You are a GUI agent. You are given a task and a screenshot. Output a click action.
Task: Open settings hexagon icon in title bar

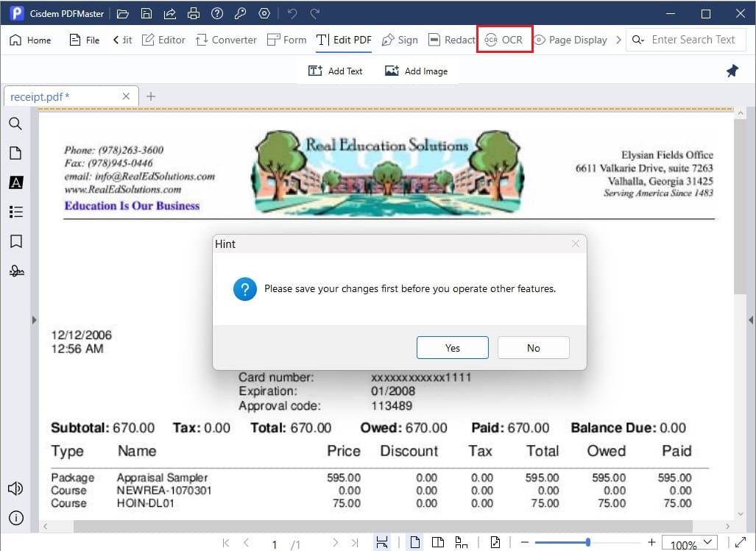tap(264, 13)
